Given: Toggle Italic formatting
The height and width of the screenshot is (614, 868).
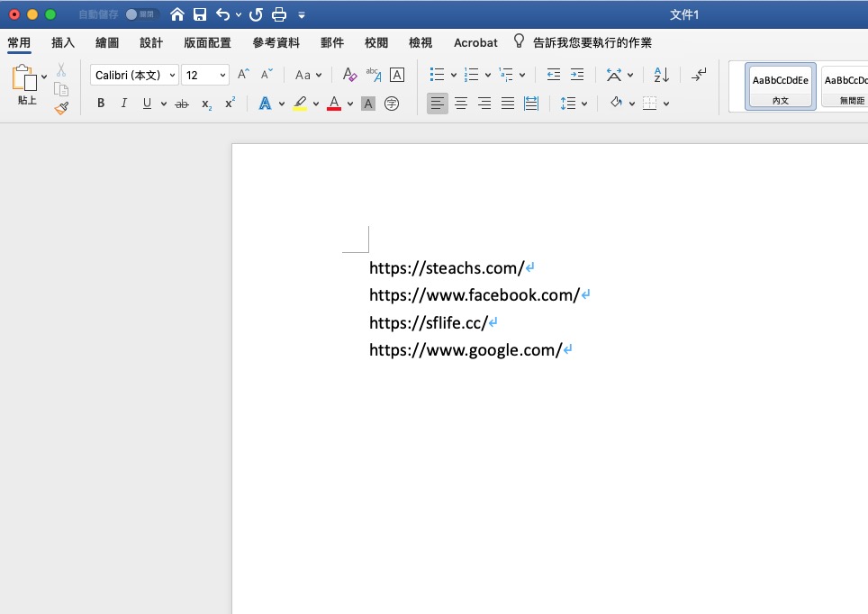Looking at the screenshot, I should 124,104.
